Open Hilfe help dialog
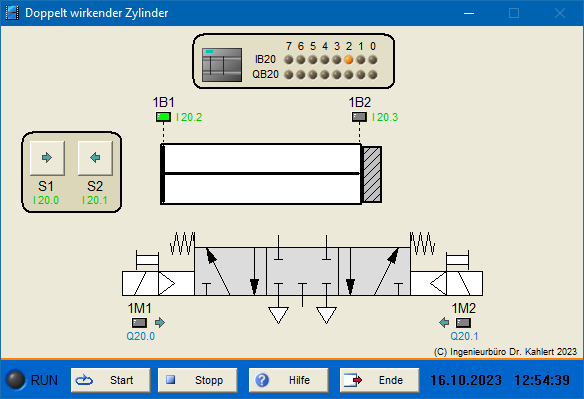This screenshot has width=584, height=399. [288, 380]
